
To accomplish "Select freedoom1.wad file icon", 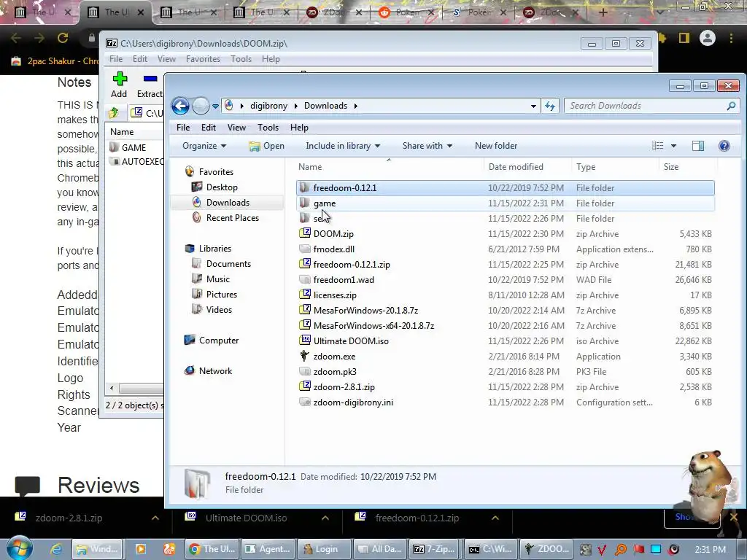I will (304, 279).
